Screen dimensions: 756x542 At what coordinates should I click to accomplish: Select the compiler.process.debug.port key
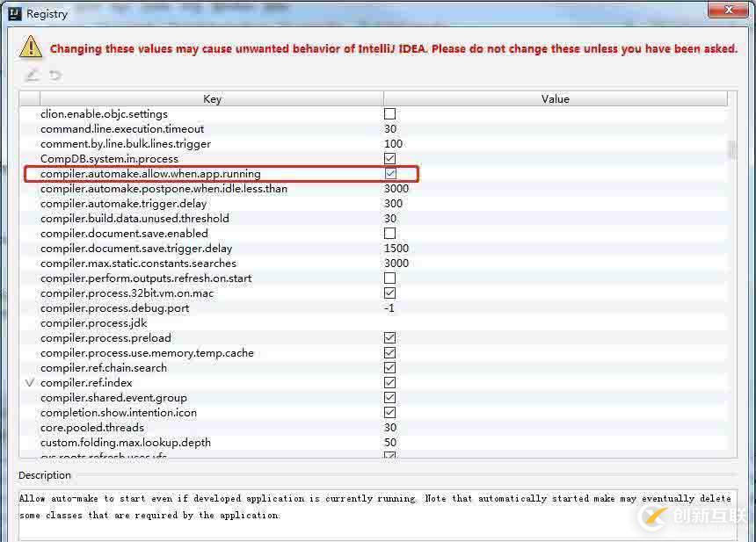pyautogui.click(x=115, y=307)
